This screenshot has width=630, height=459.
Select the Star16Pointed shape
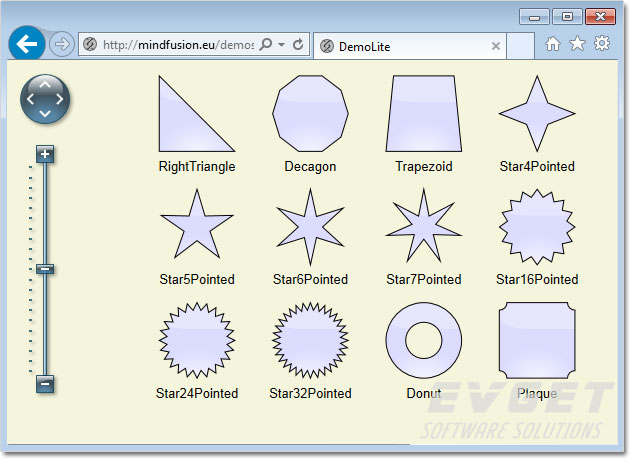(x=537, y=227)
